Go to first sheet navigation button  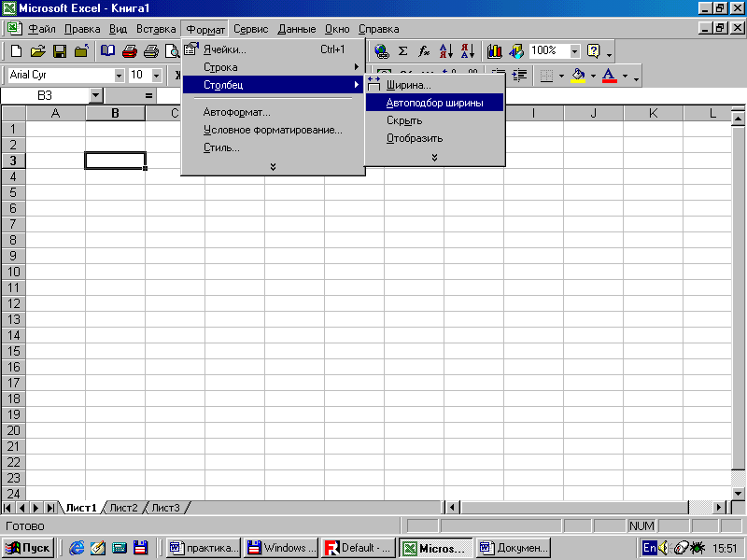point(7,508)
